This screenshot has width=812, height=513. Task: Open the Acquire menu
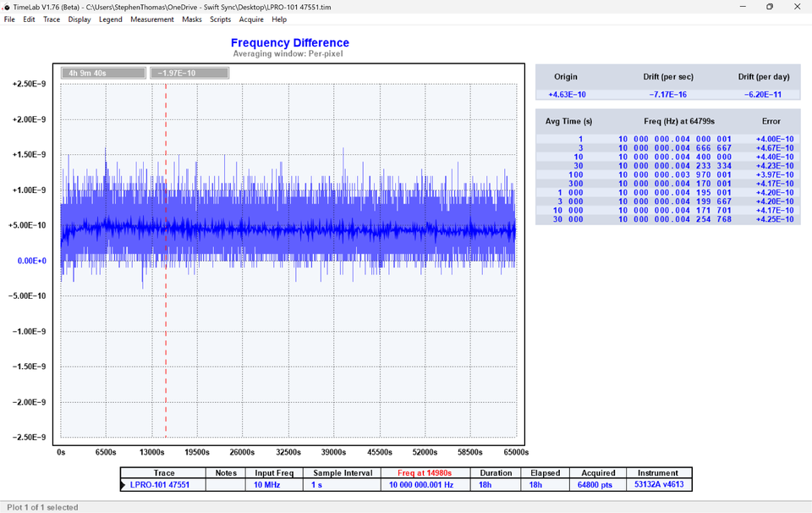click(251, 19)
